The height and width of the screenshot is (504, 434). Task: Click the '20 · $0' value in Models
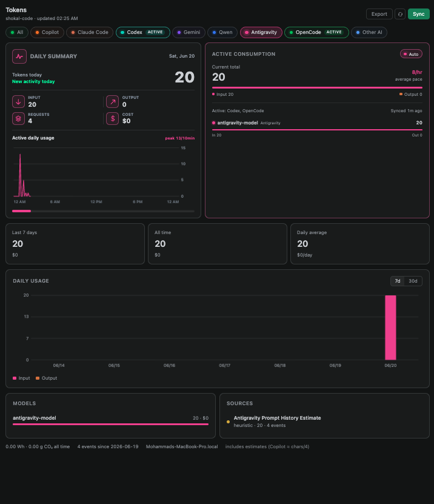click(201, 418)
